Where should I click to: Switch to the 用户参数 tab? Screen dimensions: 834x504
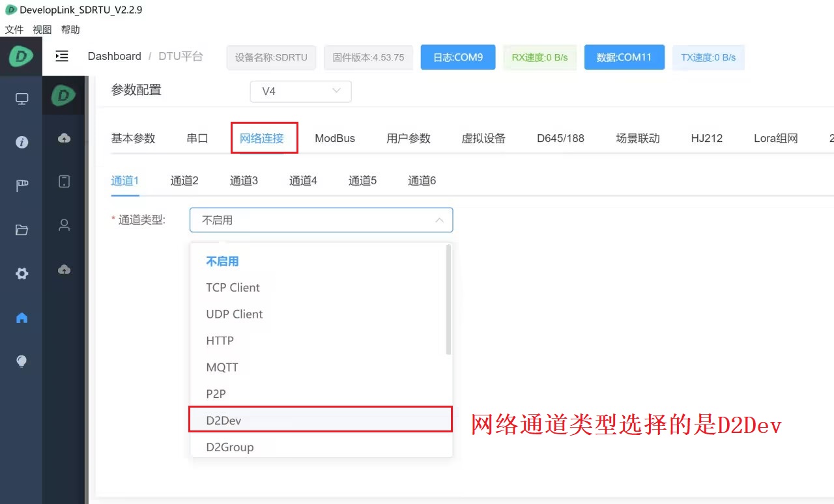tap(409, 138)
